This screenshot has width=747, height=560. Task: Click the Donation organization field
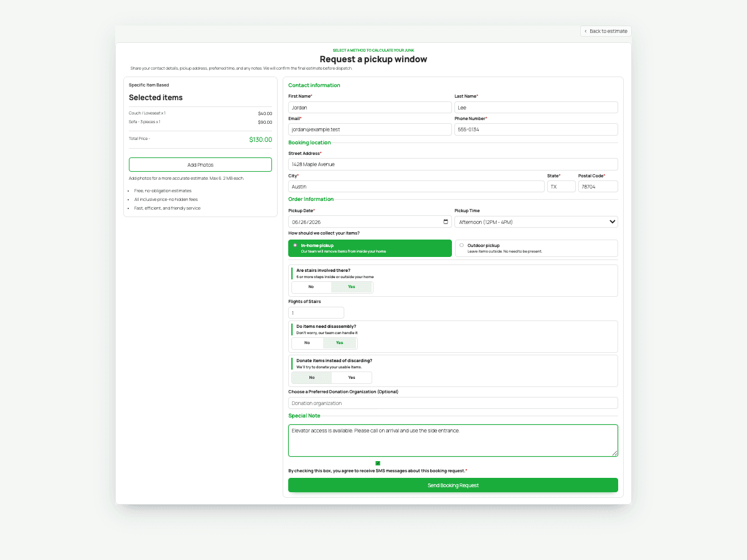pos(453,403)
